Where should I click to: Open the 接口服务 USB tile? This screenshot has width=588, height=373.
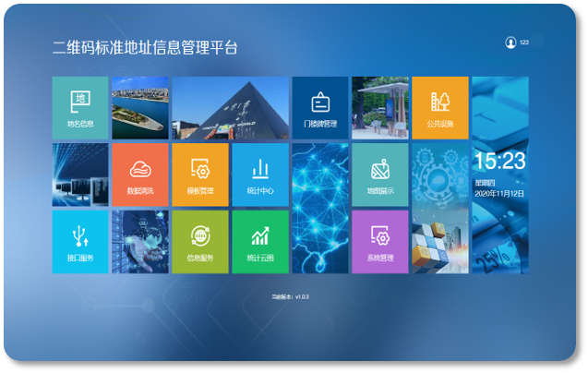tap(80, 242)
